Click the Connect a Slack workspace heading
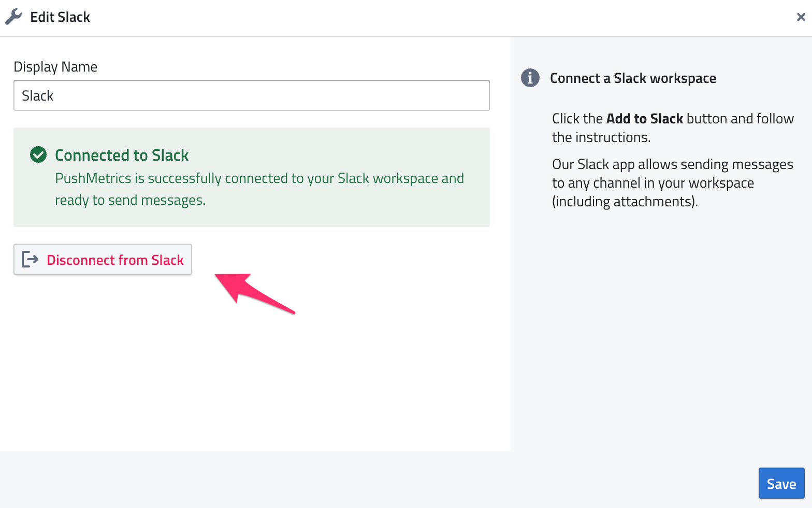 coord(633,78)
